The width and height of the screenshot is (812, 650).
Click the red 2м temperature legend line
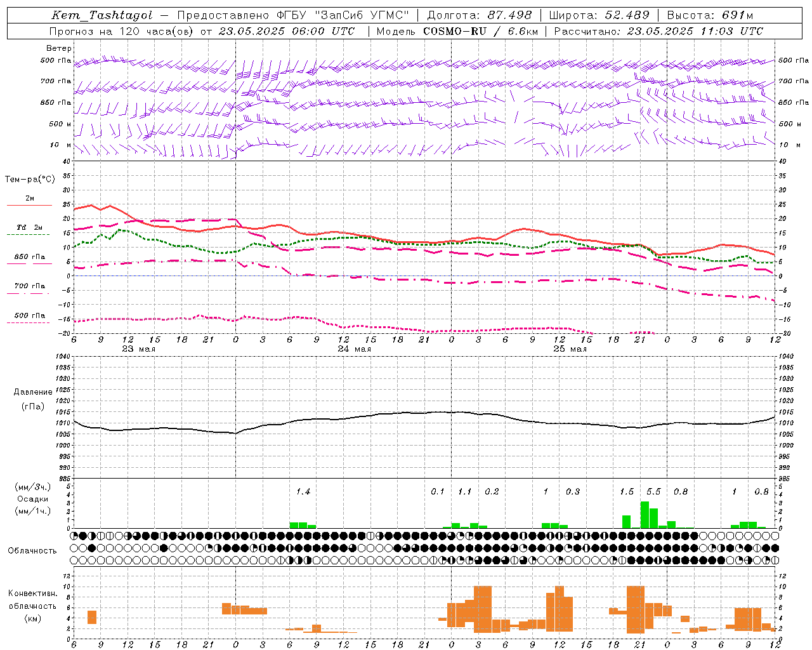(x=29, y=205)
